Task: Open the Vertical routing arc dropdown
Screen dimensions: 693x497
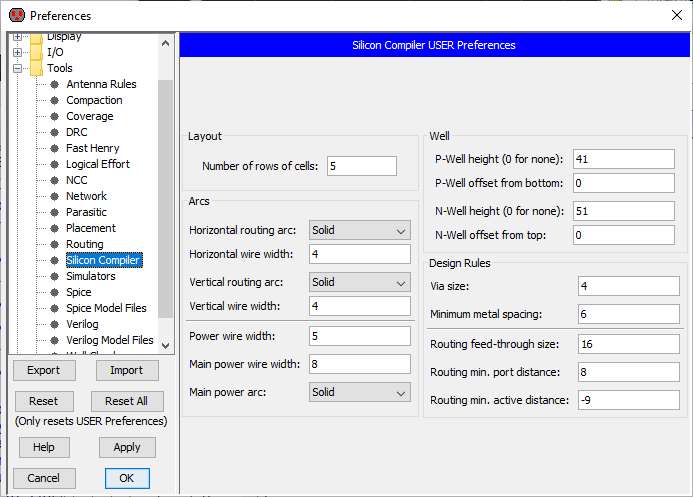Action: click(x=360, y=283)
